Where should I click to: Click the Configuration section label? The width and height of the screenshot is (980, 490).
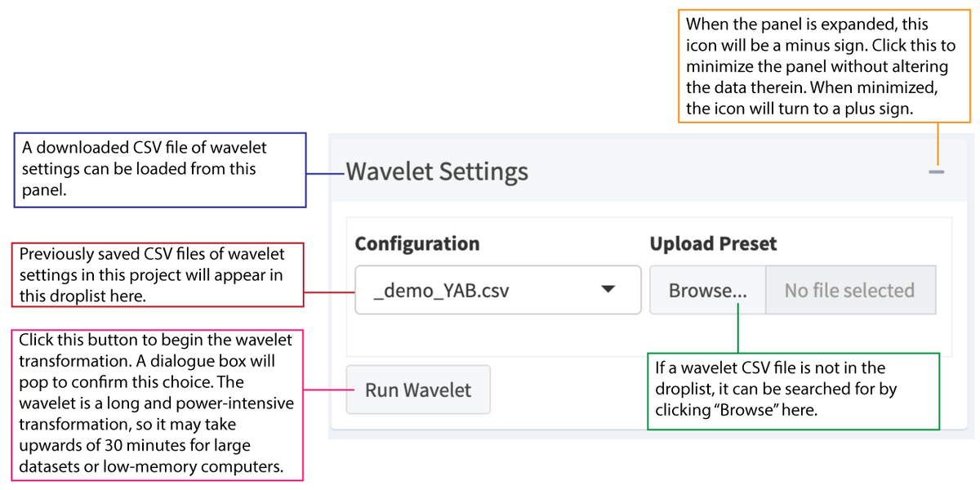click(x=416, y=243)
